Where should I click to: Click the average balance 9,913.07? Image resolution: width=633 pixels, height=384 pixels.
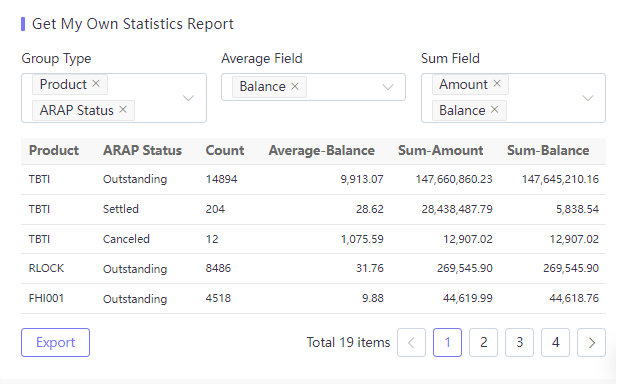[362, 179]
